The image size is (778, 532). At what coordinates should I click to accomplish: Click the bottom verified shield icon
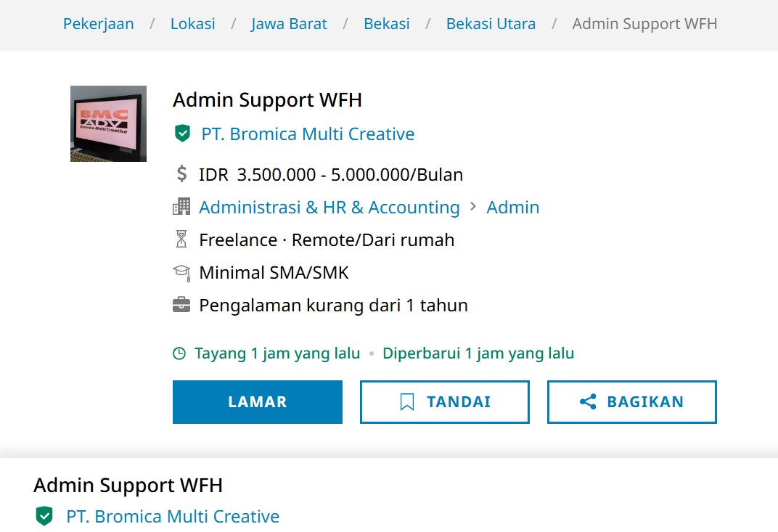(44, 516)
